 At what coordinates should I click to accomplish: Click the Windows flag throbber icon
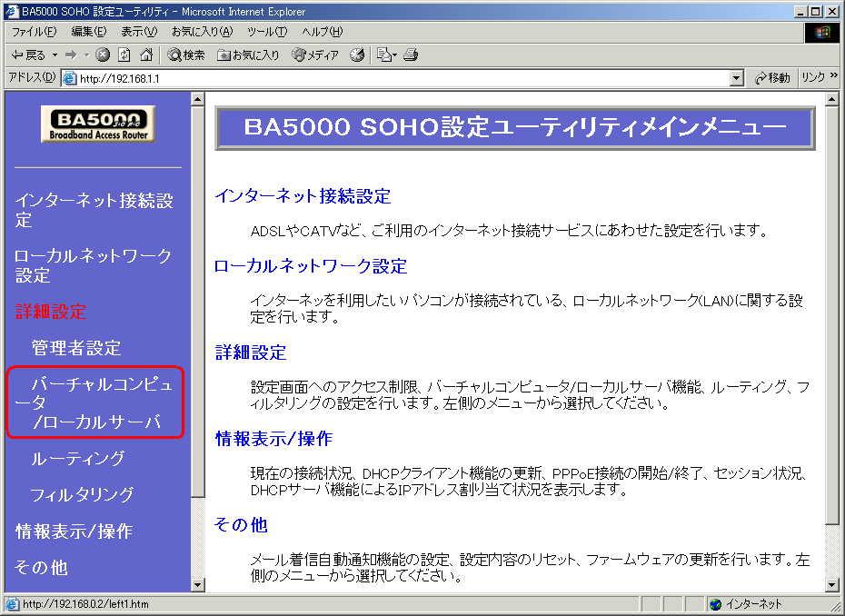821,33
